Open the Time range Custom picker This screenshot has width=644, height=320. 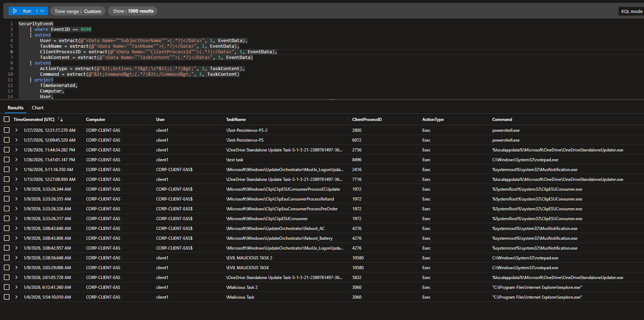(x=78, y=11)
